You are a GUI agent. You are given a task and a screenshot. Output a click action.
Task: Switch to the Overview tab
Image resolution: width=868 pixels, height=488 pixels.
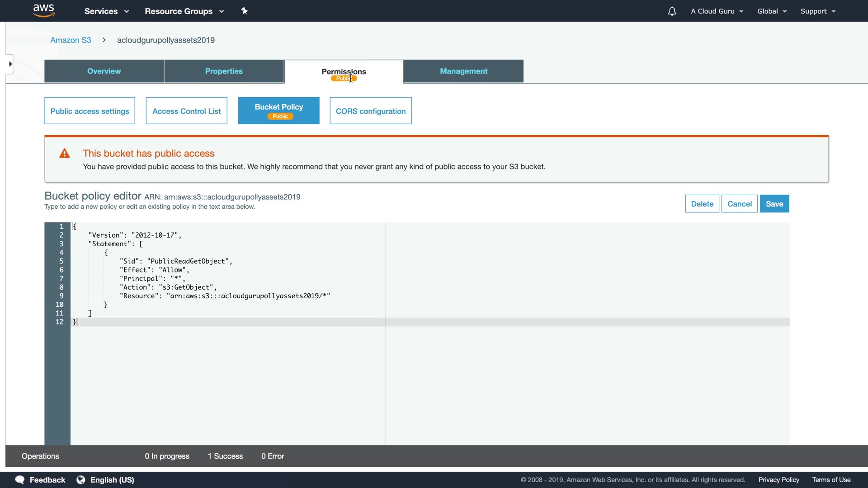coord(104,71)
